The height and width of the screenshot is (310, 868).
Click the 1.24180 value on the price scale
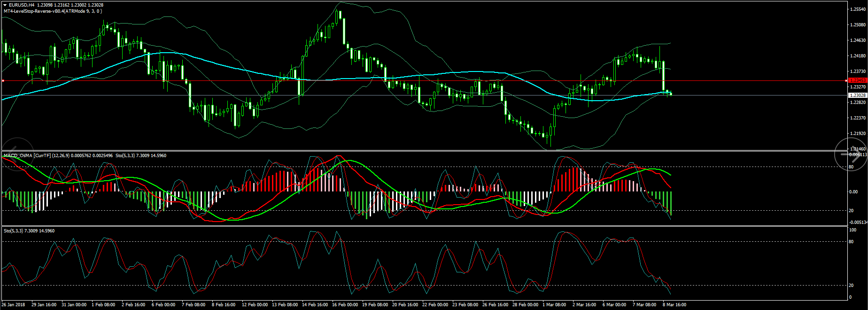click(858, 56)
